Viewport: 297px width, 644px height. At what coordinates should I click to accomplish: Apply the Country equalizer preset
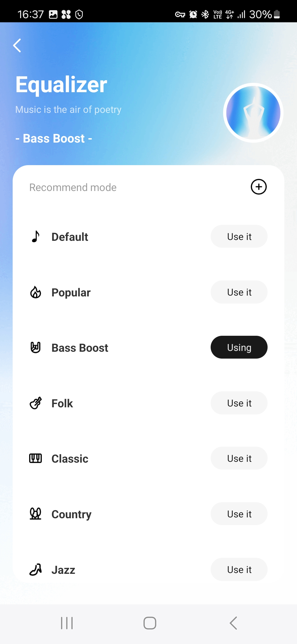point(239,514)
